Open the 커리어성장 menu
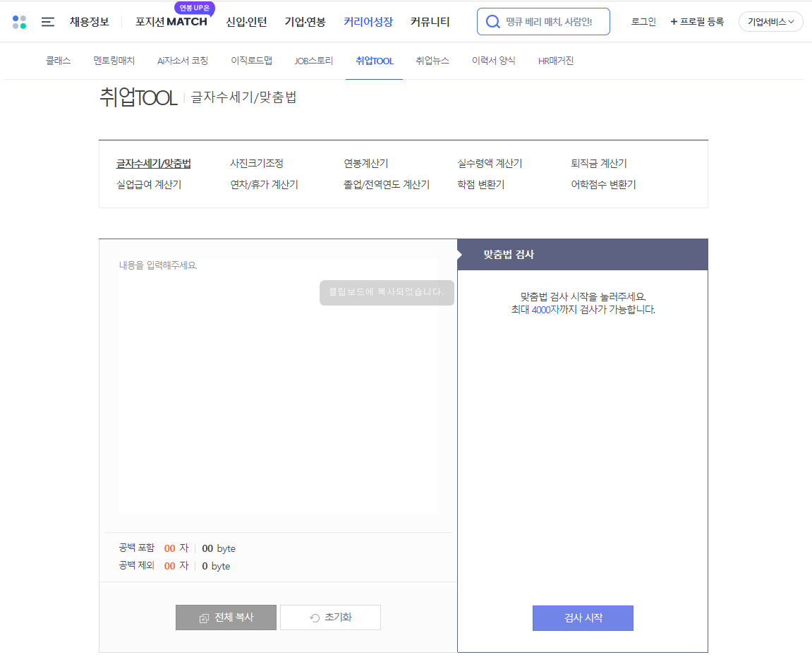This screenshot has width=812, height=657. tap(368, 22)
